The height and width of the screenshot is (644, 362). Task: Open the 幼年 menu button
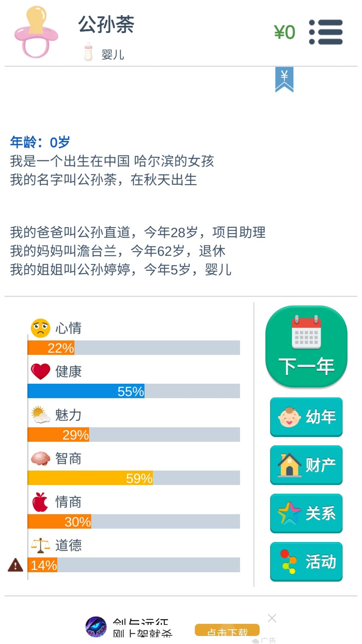click(306, 417)
